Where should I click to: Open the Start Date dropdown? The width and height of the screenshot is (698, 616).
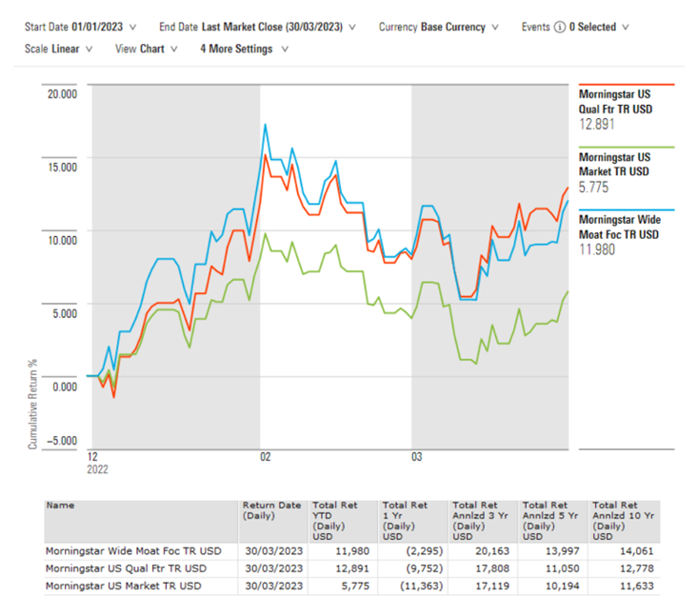coord(80,28)
